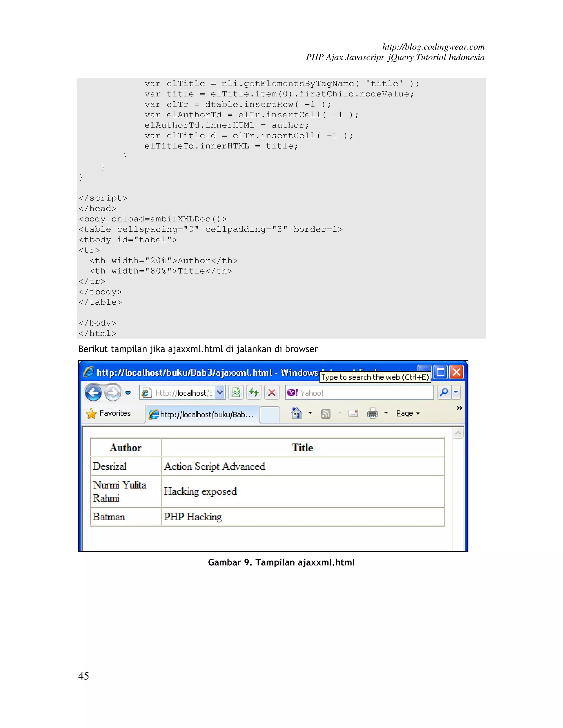Click the browser Forward arrow button
Image resolution: width=563 pixels, height=728 pixels.
(112, 392)
